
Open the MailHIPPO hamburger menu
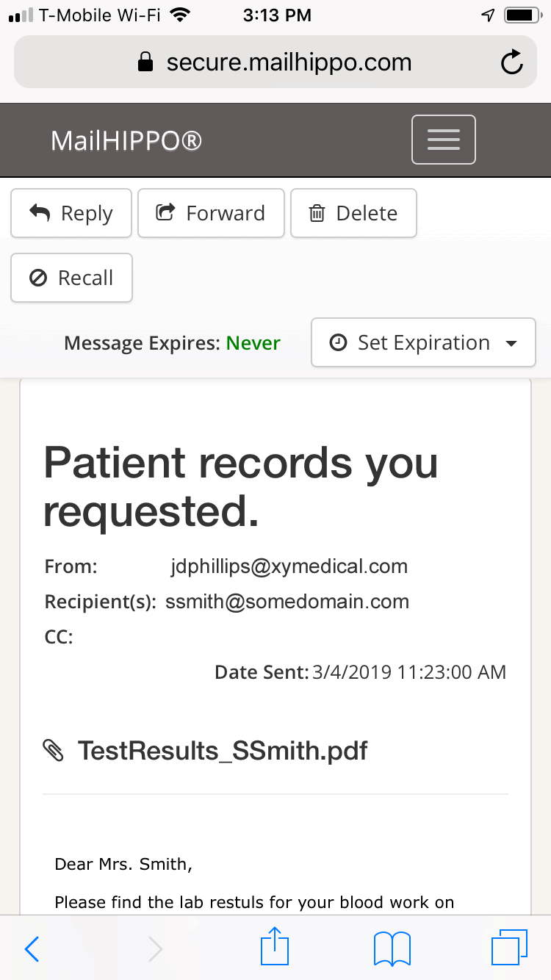pyautogui.click(x=443, y=140)
